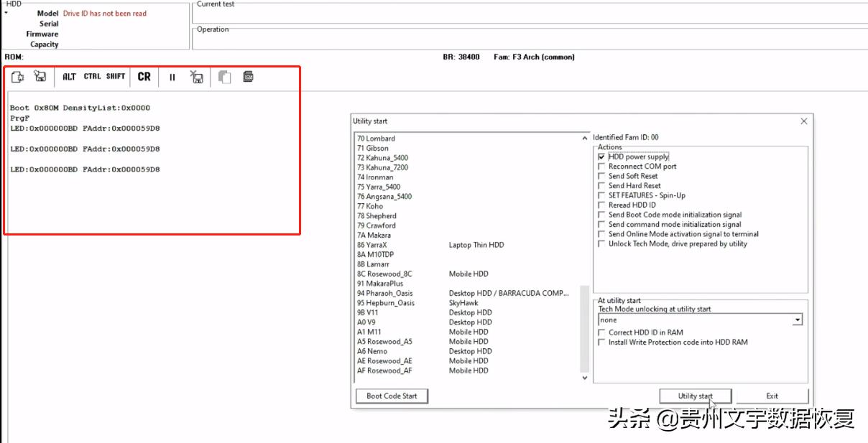The image size is (868, 443).
Task: Select family AF Rosewood_AF
Action: [468, 371]
